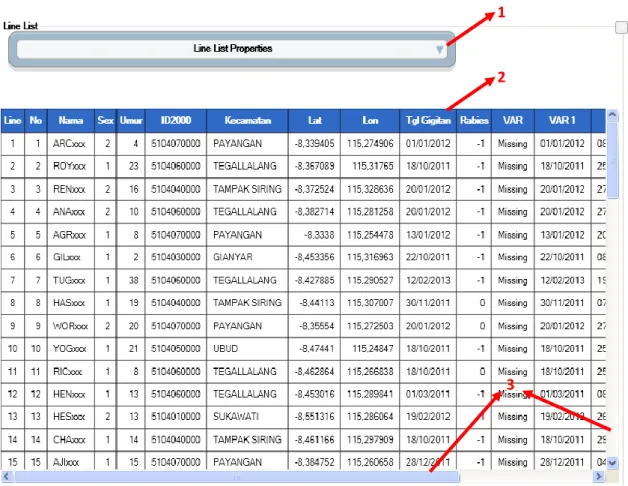The width and height of the screenshot is (628, 486).
Task: Click longitude cell 115,24847
Action: click(x=370, y=349)
